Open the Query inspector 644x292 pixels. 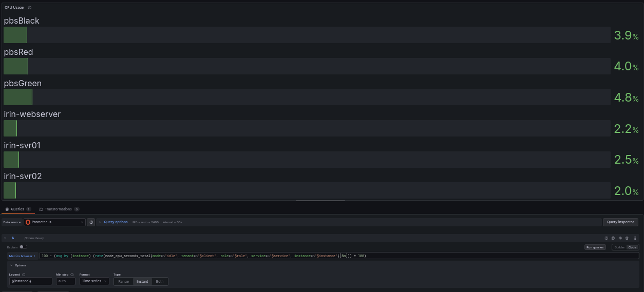(620, 222)
